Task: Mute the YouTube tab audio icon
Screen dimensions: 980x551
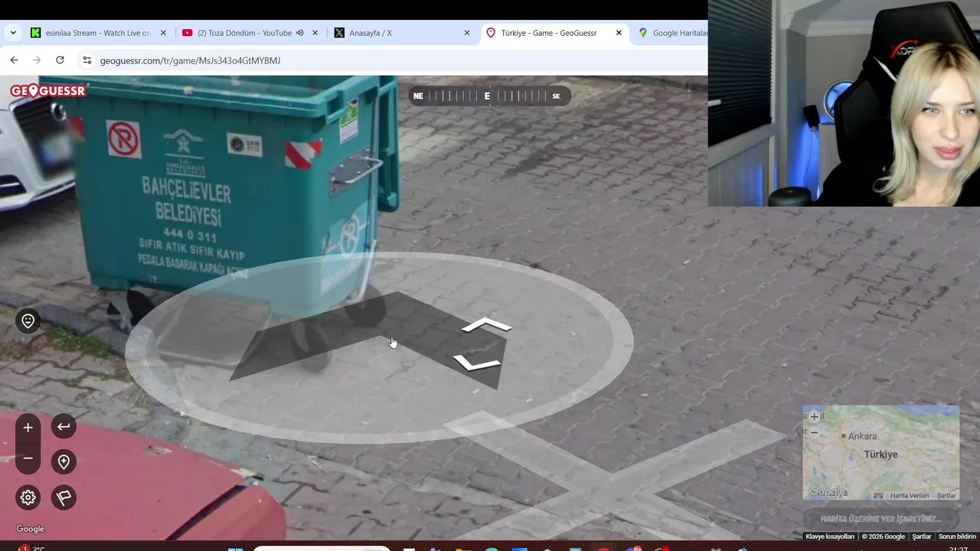Action: pos(300,33)
